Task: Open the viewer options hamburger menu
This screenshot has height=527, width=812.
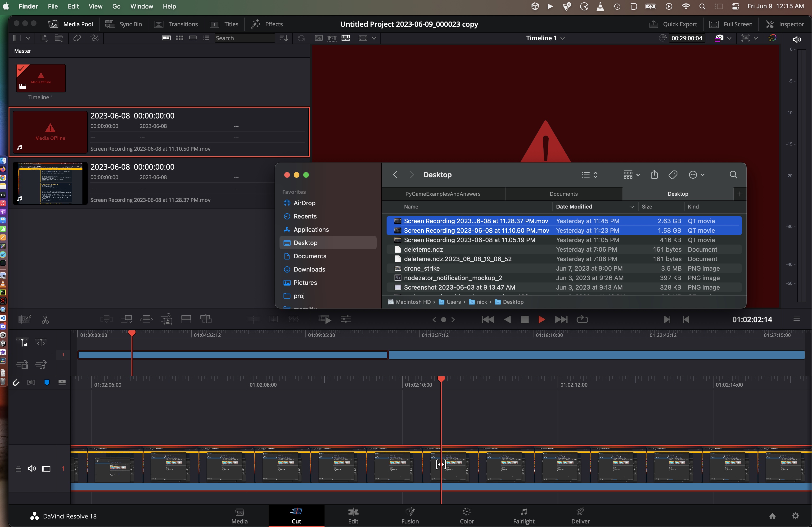Action: point(796,319)
